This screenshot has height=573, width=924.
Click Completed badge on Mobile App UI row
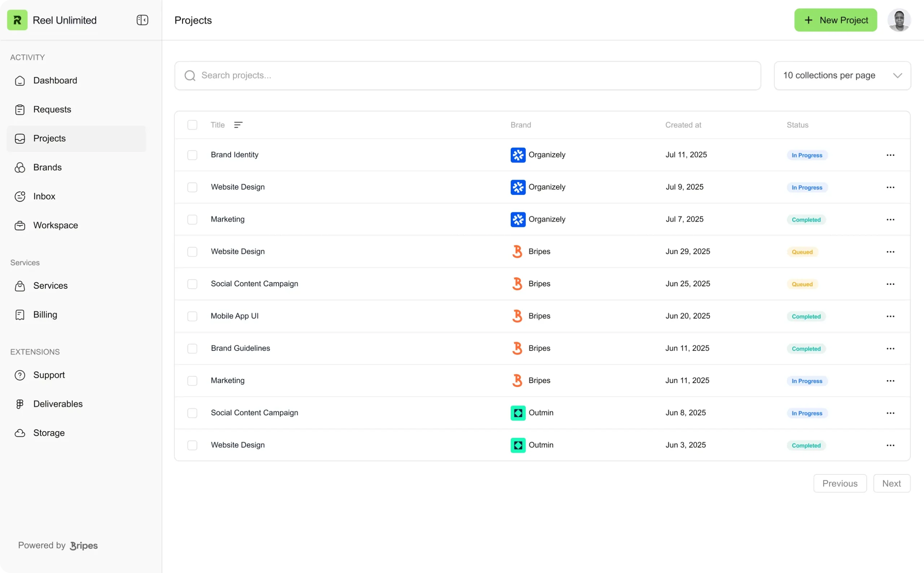coord(806,316)
